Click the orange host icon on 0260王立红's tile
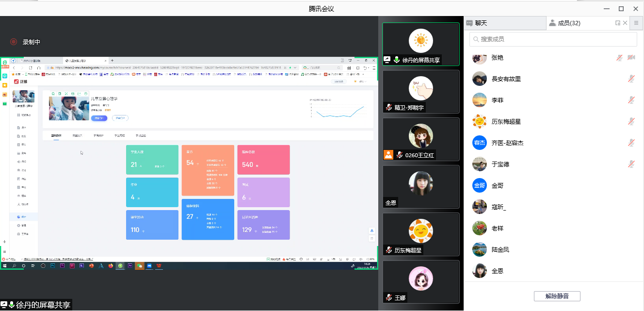The image size is (644, 311). 388,155
